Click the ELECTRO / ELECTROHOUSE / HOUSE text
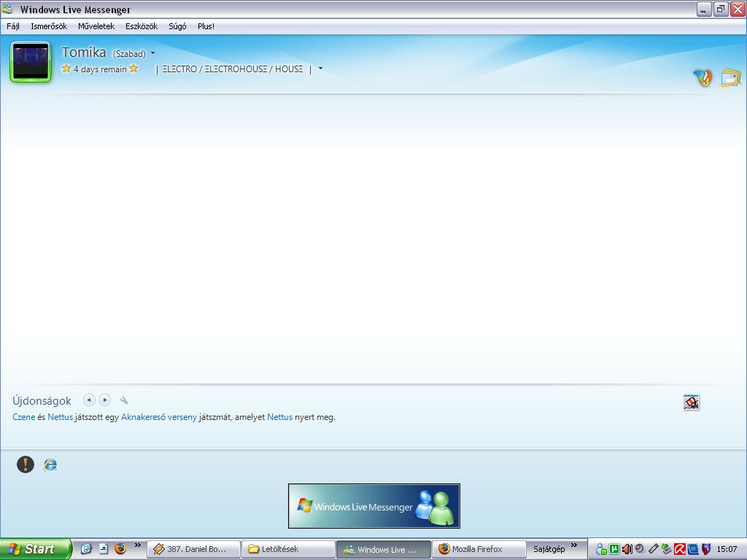Viewport: 747px width, 560px height. click(233, 69)
